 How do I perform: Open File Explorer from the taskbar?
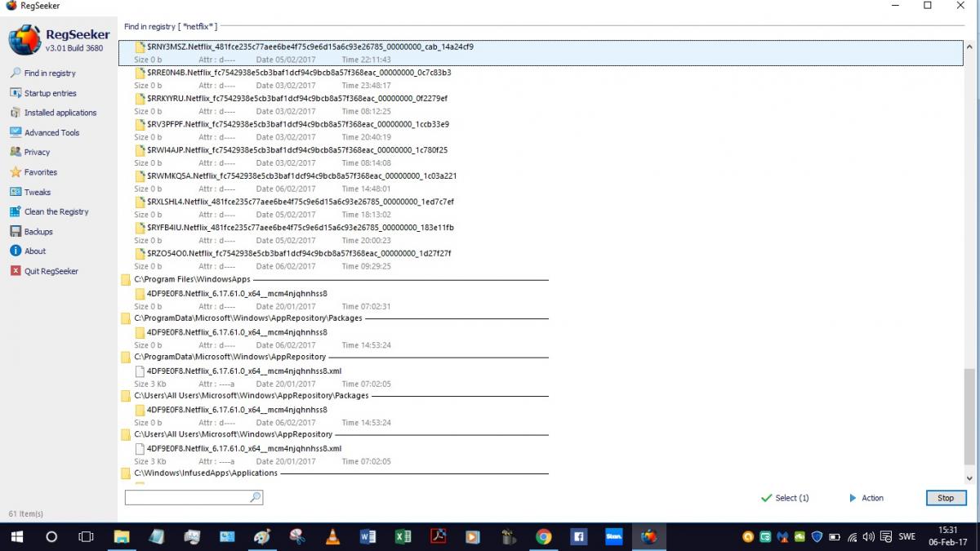(121, 537)
